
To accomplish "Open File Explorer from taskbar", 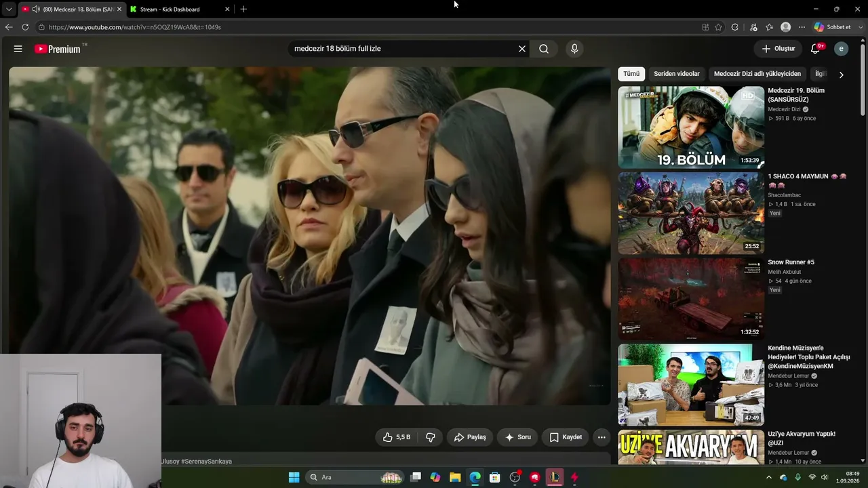I will click(455, 477).
